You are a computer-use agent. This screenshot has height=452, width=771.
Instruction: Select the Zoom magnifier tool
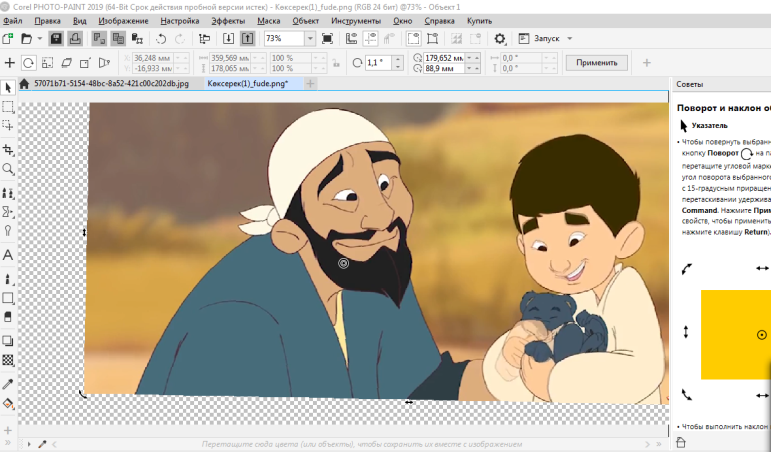8,169
